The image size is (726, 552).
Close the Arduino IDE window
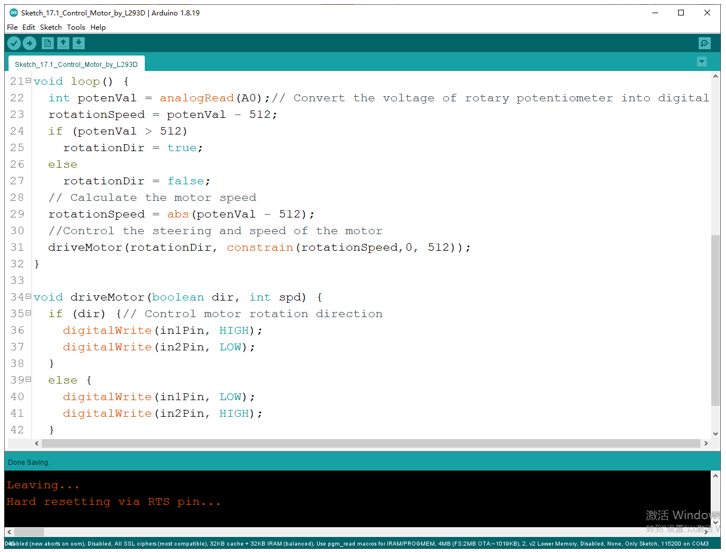pyautogui.click(x=707, y=13)
